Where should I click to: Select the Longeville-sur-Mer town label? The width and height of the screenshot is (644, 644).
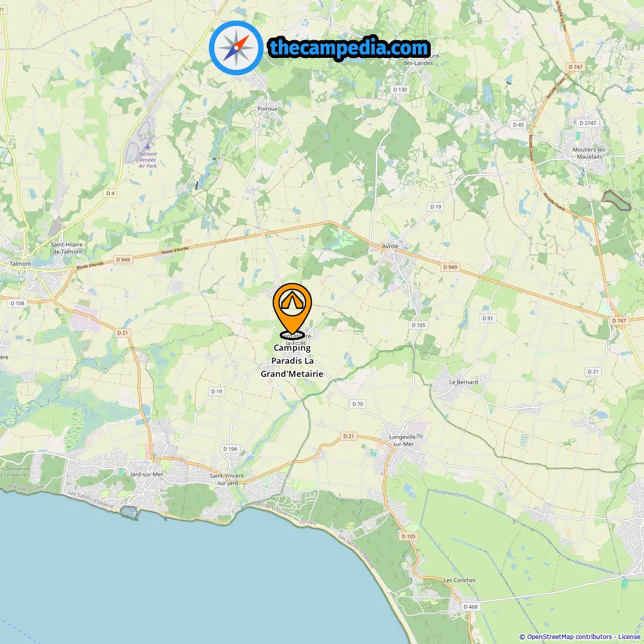pos(403,441)
